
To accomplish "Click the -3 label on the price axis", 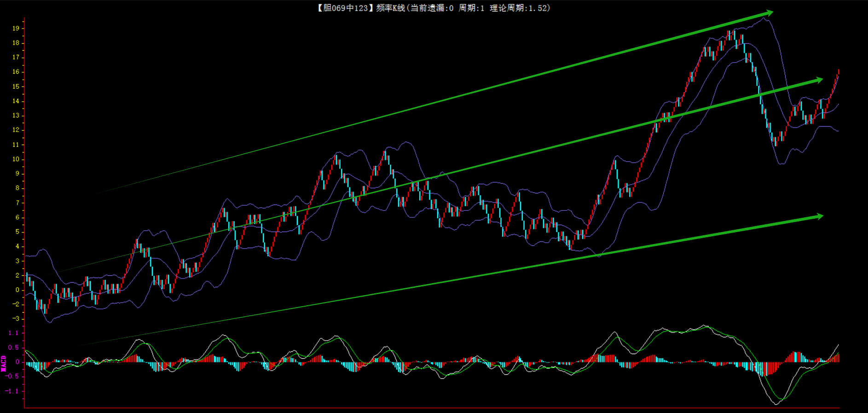I will pos(16,319).
